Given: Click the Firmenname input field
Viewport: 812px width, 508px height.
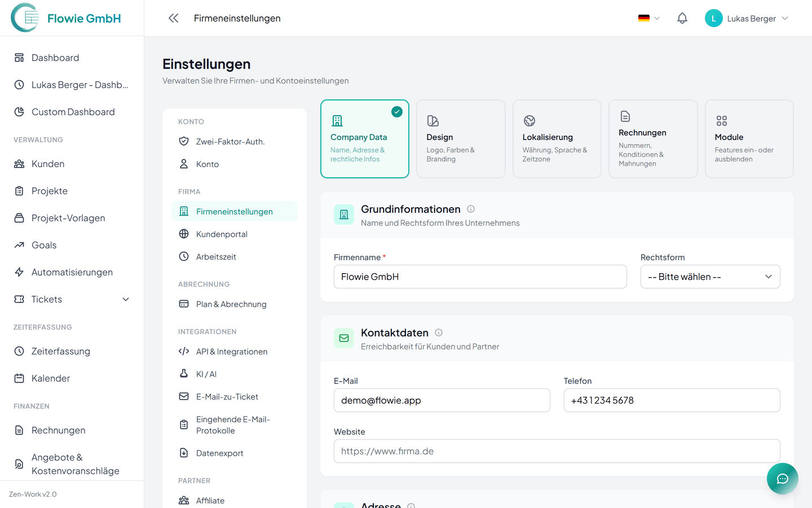Looking at the screenshot, I should pos(480,277).
